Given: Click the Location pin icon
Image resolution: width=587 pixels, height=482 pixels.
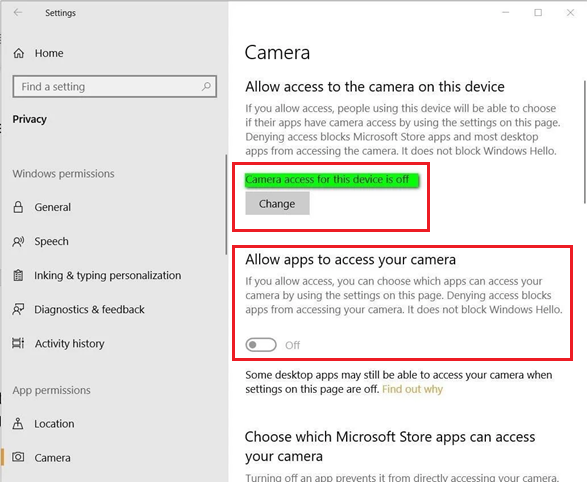Looking at the screenshot, I should point(18,424).
